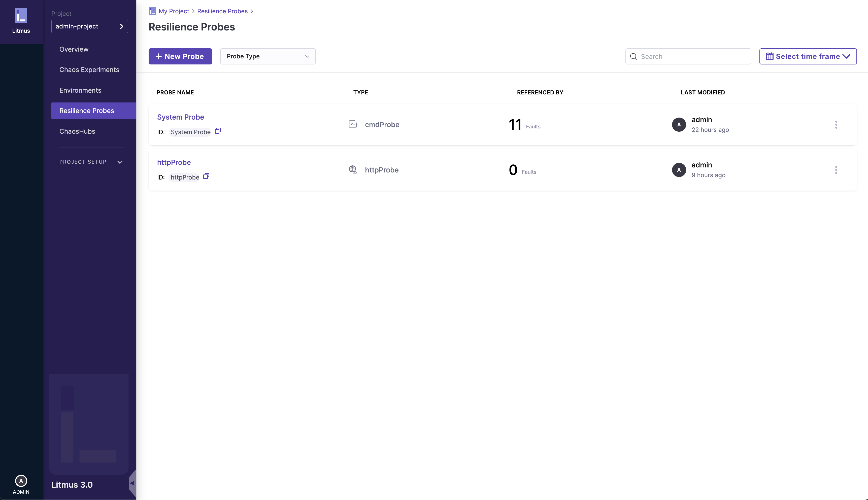Click My Project breadcrumb link
Image resolution: width=868 pixels, height=500 pixels.
click(x=174, y=11)
